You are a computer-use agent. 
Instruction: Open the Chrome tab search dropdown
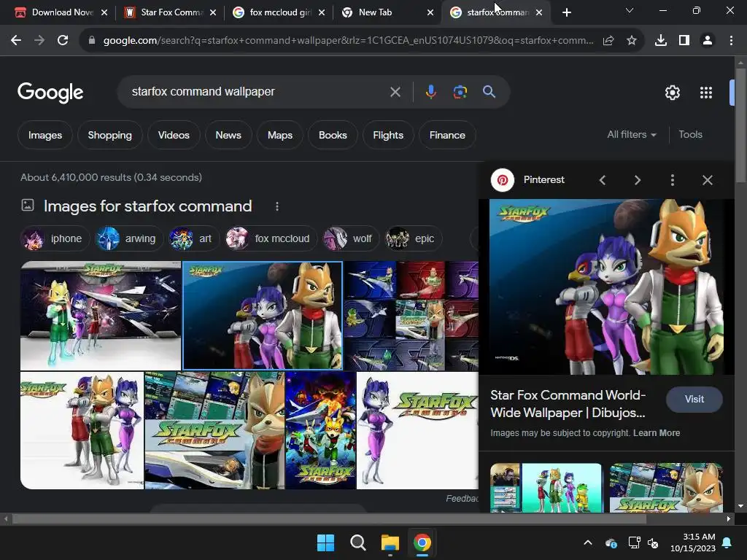coord(630,10)
